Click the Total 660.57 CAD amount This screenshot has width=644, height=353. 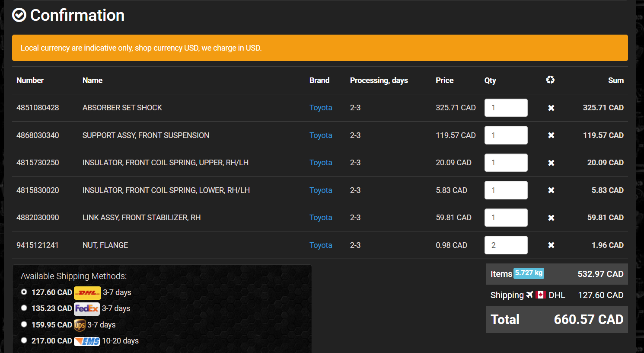[x=589, y=320]
